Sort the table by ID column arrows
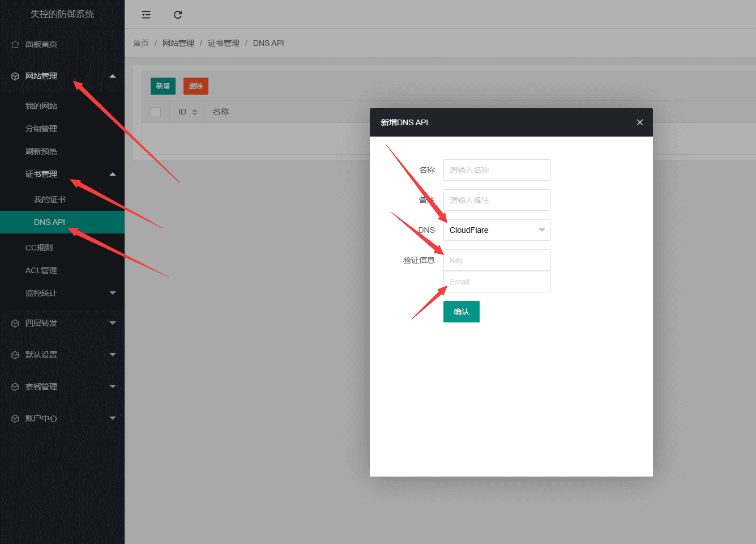Screen dimensions: 756x544 (194, 112)
